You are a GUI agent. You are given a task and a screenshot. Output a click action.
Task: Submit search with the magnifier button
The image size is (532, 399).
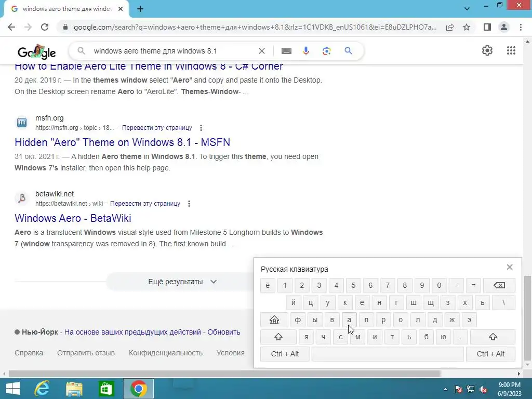pyautogui.click(x=348, y=51)
